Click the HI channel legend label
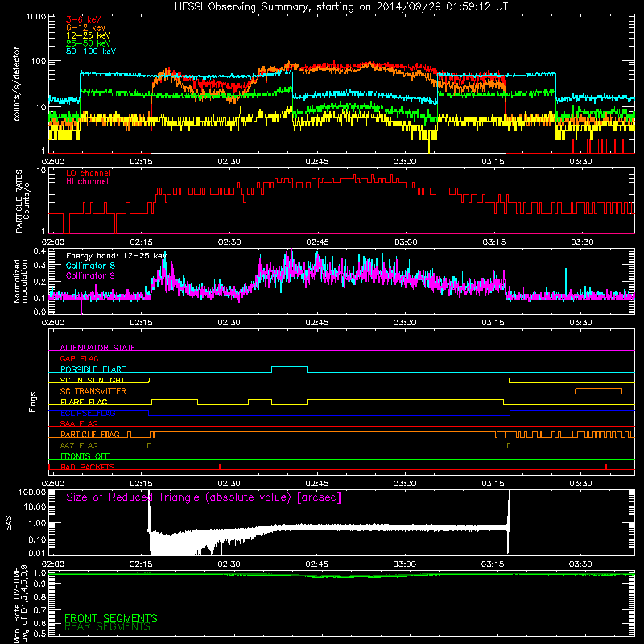Viewport: 644px width, 644px height. tap(87, 182)
